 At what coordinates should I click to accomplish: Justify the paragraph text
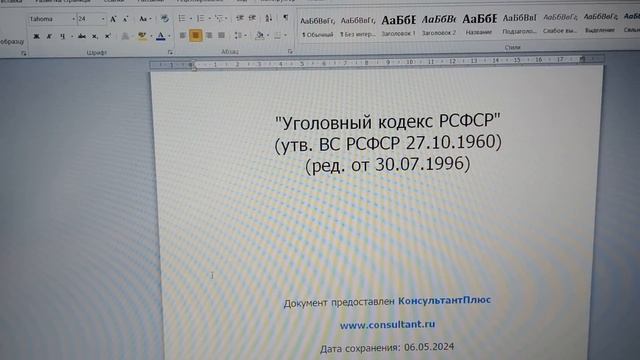[222, 36]
